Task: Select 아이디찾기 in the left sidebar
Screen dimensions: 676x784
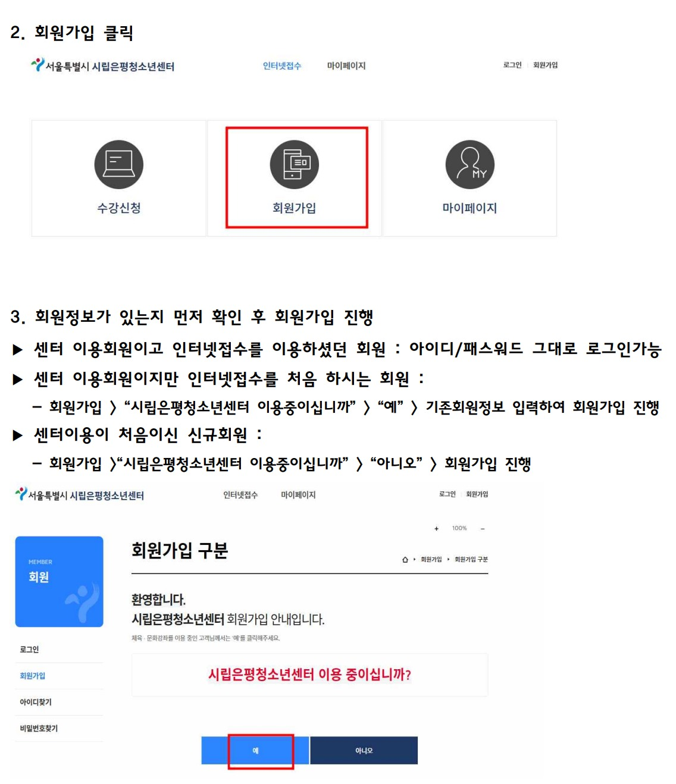Action: pos(36,702)
